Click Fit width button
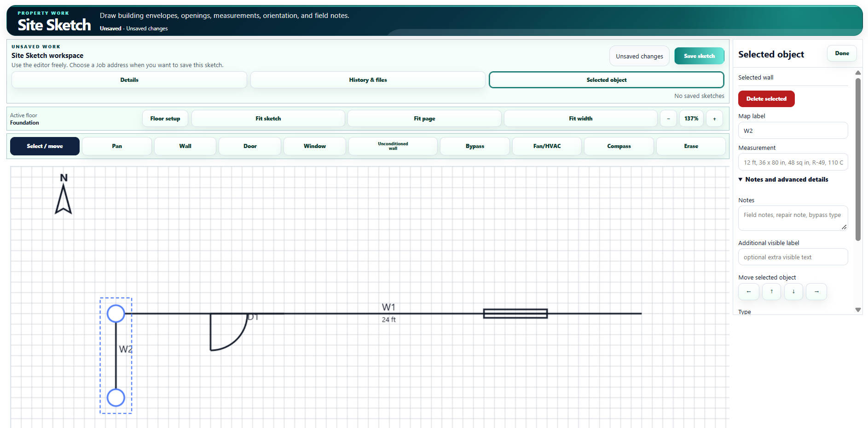 [x=581, y=119]
